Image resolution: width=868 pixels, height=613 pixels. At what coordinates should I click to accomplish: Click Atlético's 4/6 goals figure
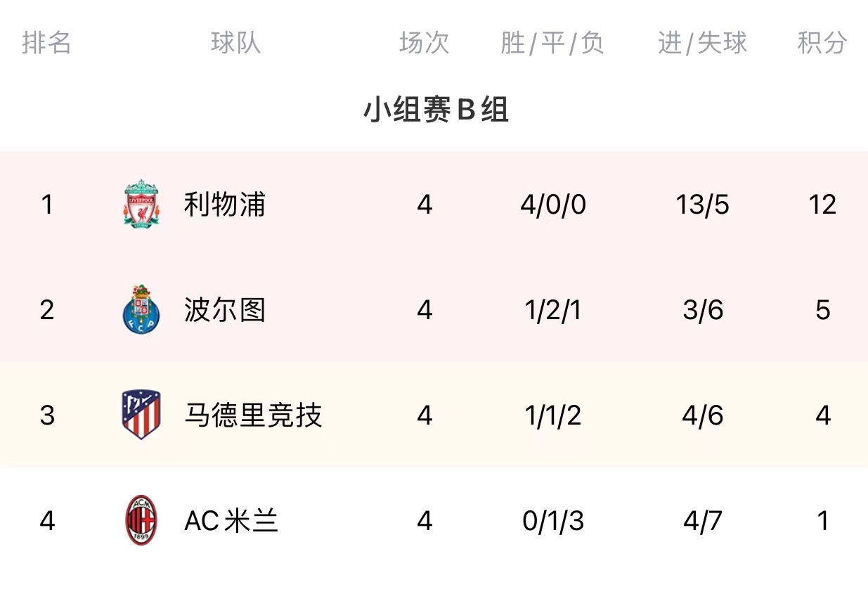coord(702,415)
